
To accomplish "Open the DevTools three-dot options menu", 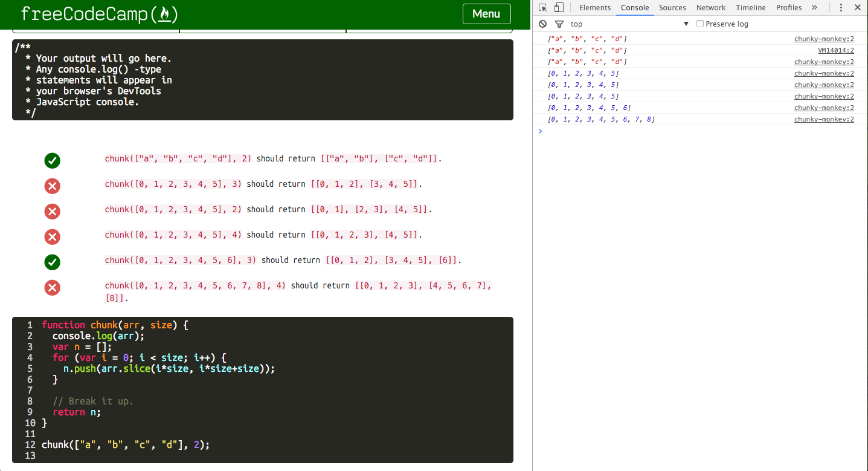I will click(841, 8).
